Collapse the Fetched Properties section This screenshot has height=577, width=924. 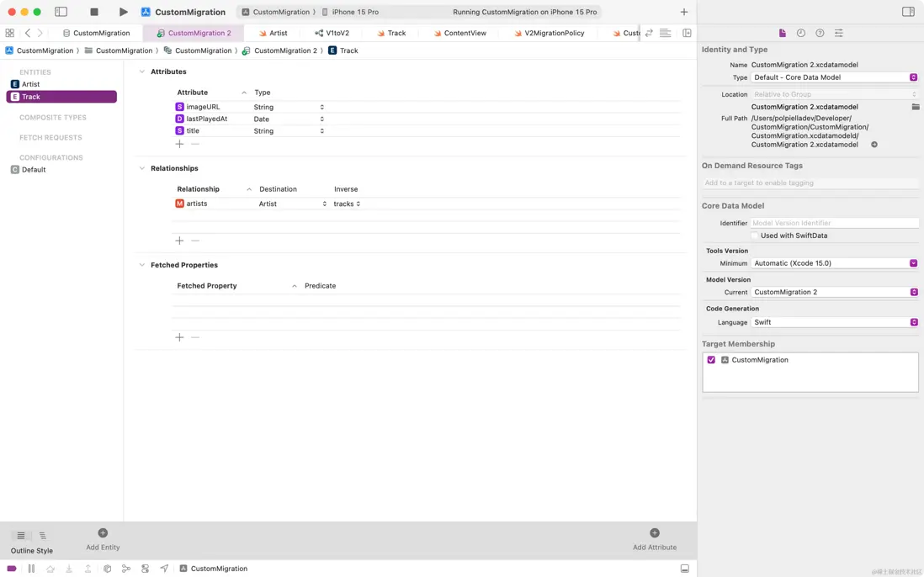click(x=141, y=265)
